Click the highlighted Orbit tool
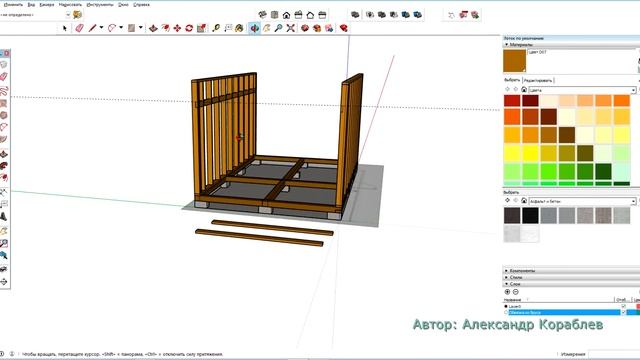This screenshot has height=360, width=640. [254, 28]
